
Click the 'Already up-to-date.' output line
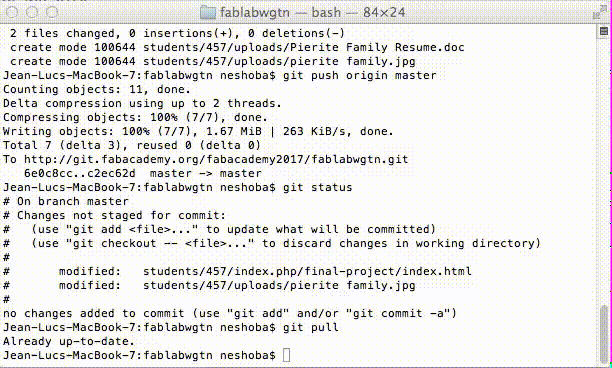click(x=69, y=341)
